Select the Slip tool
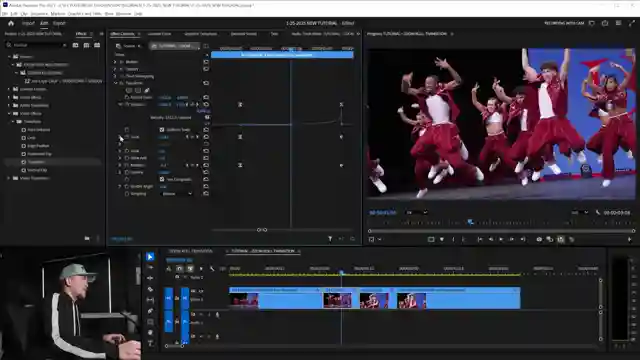The height and width of the screenshot is (360, 640). 150,300
